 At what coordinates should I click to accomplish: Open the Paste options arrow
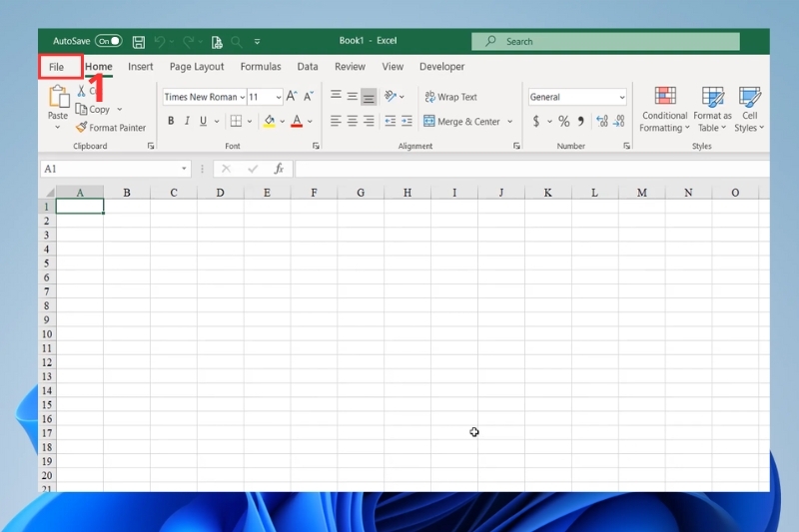(x=58, y=128)
